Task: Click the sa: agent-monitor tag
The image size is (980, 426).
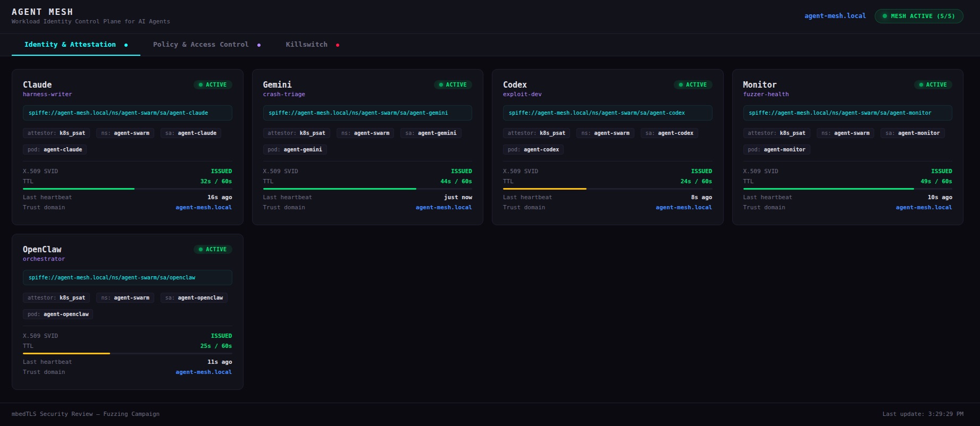Action: tap(912, 133)
